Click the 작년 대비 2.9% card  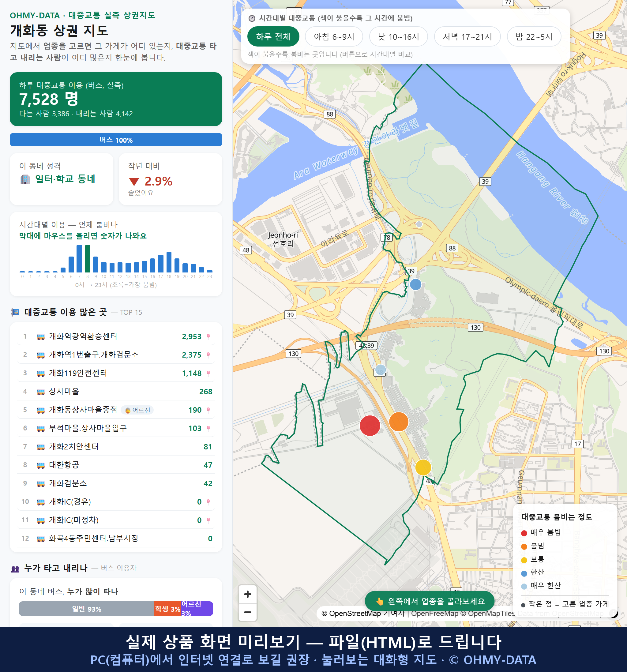170,179
